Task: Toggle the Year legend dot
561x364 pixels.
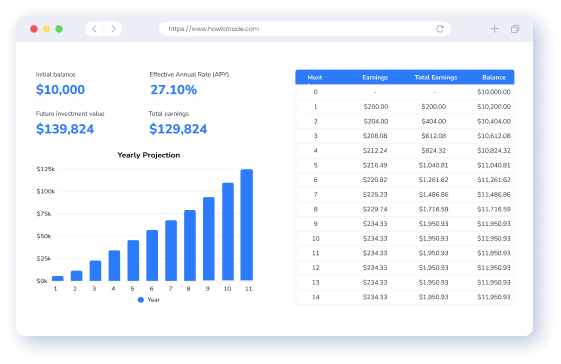Action: point(141,300)
